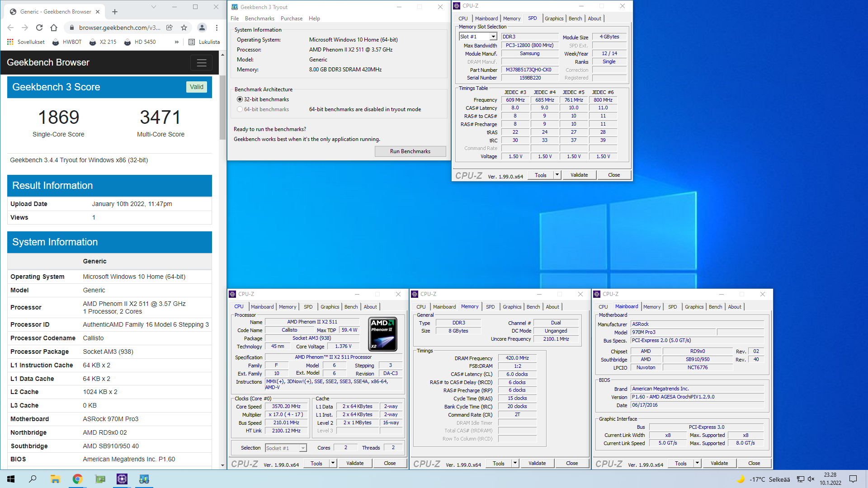Open Chrome three-dot menu
Image resolution: width=868 pixels, height=488 pixels.
pos(217,28)
